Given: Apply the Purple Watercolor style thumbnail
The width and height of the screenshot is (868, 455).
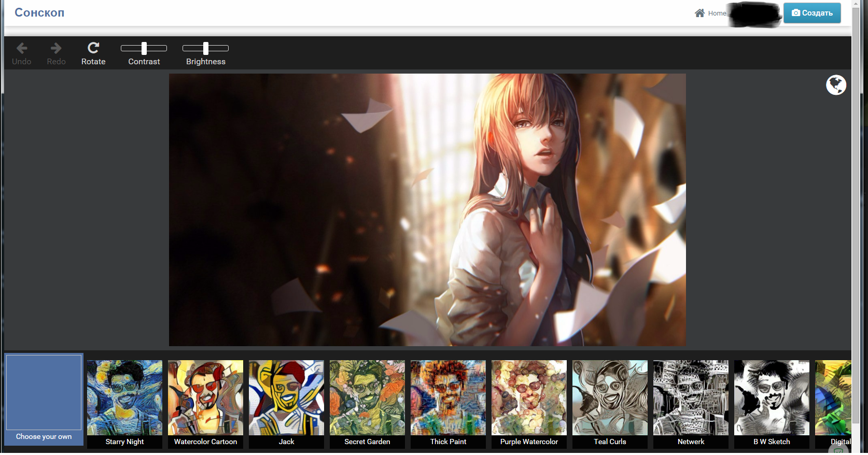Looking at the screenshot, I should pos(529,398).
